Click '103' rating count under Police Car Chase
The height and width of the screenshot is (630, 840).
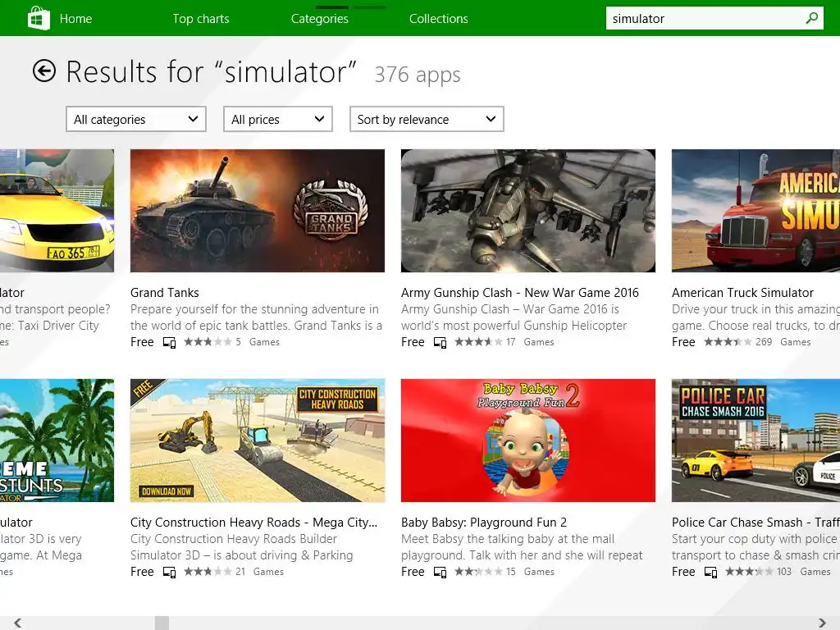pyautogui.click(x=784, y=572)
